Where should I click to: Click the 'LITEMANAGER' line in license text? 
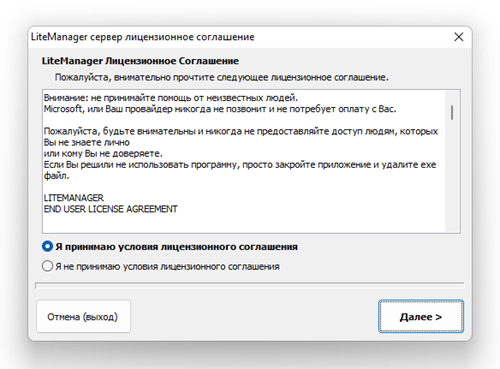coord(74,198)
